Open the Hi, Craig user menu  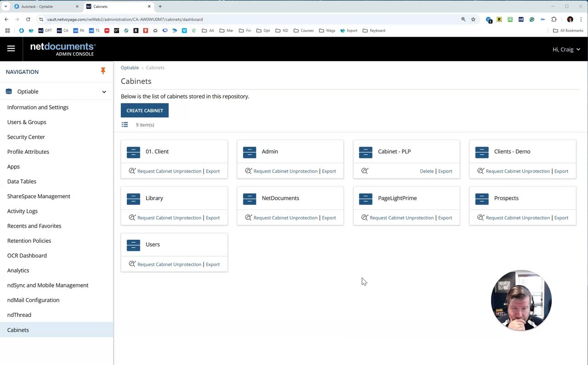point(566,49)
